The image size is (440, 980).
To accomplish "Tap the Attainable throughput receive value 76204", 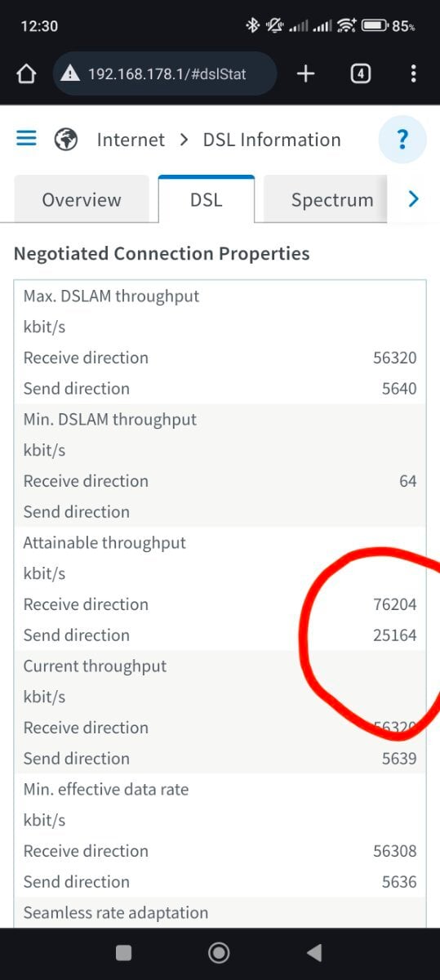I will 395,604.
